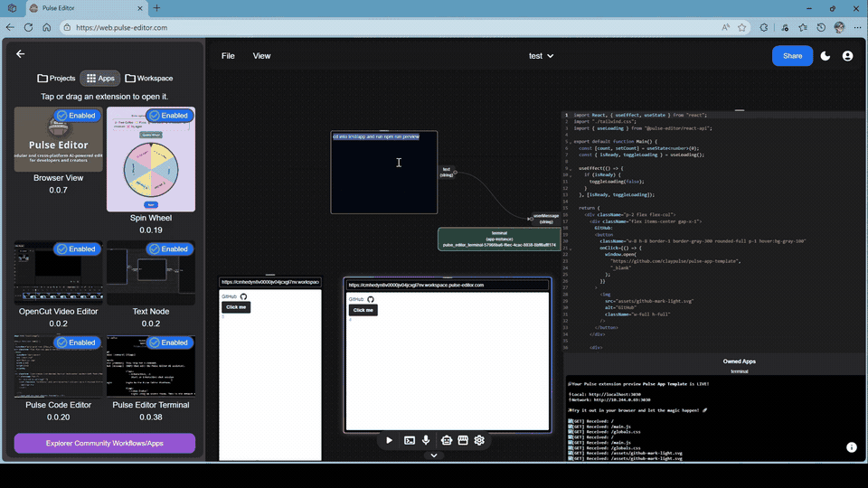Click the terminal line 'Local: http://localhost:3030'

(x=604, y=395)
